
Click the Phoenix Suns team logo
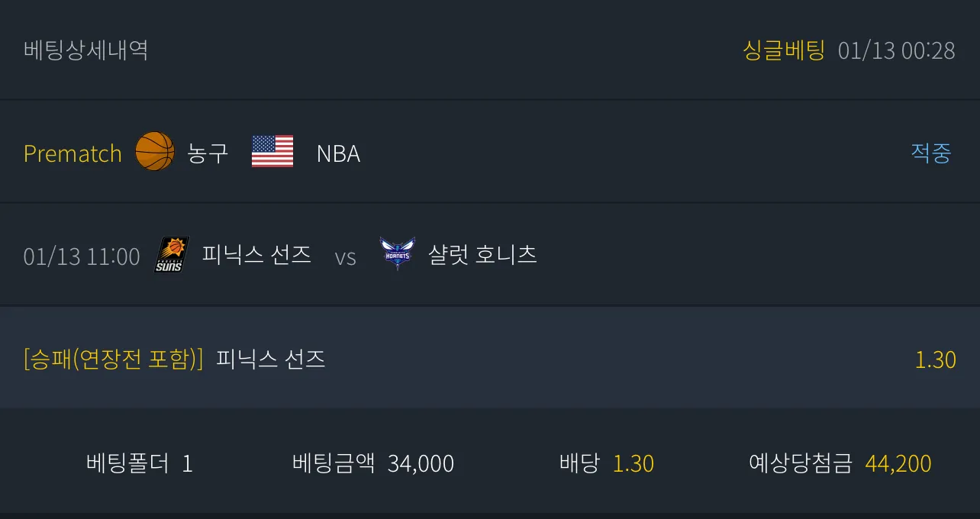tap(172, 255)
